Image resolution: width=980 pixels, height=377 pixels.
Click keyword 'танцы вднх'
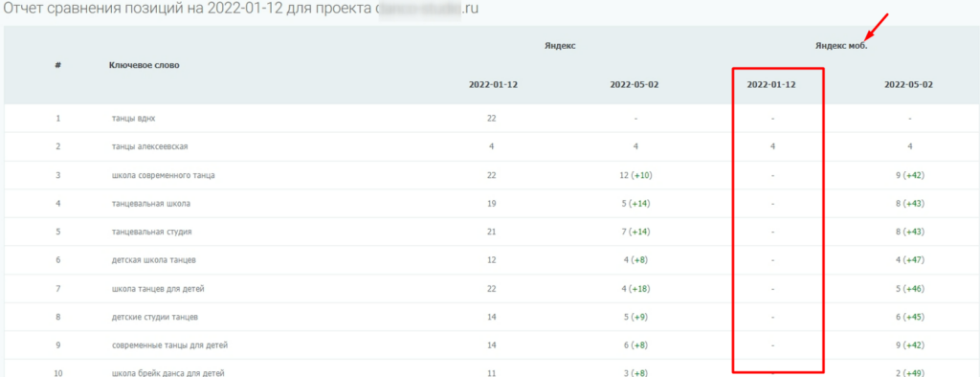coord(134,118)
